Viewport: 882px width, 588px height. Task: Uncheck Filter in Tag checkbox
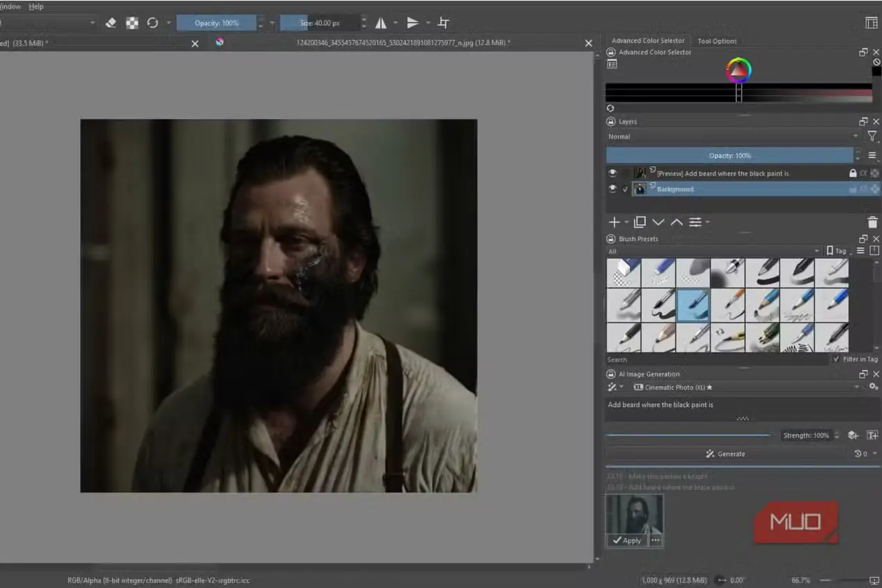click(x=836, y=359)
